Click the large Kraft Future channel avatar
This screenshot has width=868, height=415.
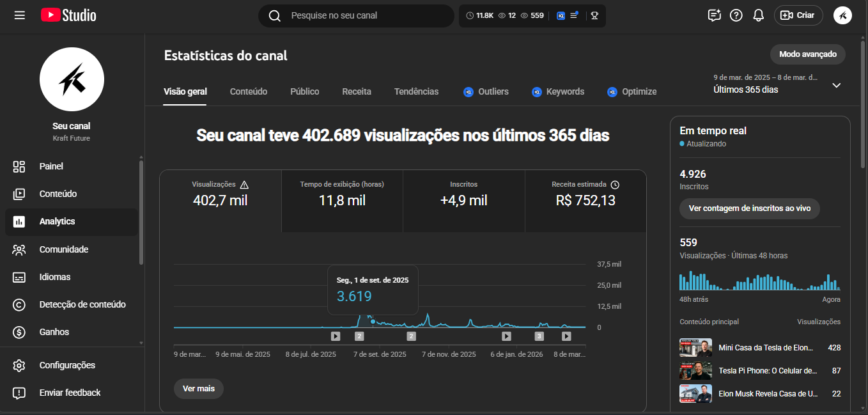pyautogui.click(x=72, y=79)
